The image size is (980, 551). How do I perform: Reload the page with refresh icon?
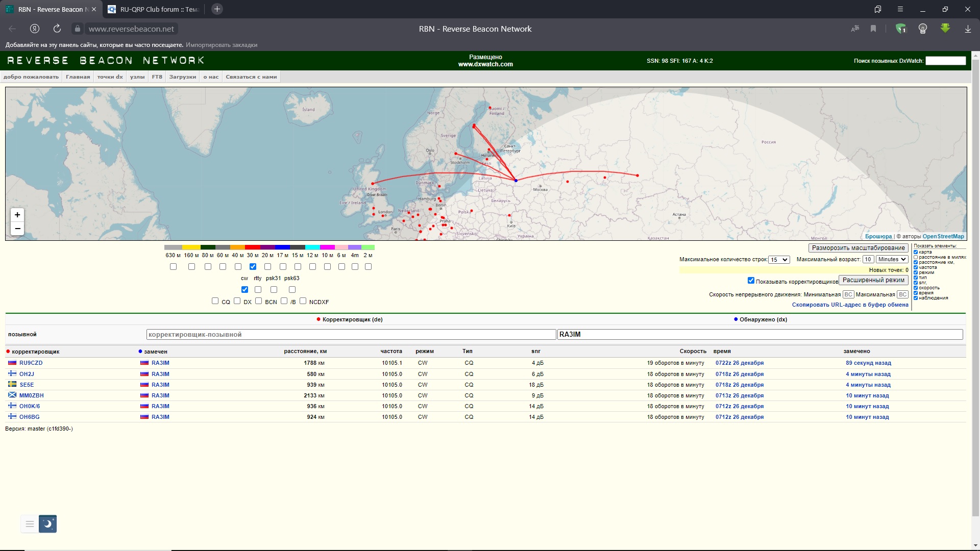click(57, 29)
